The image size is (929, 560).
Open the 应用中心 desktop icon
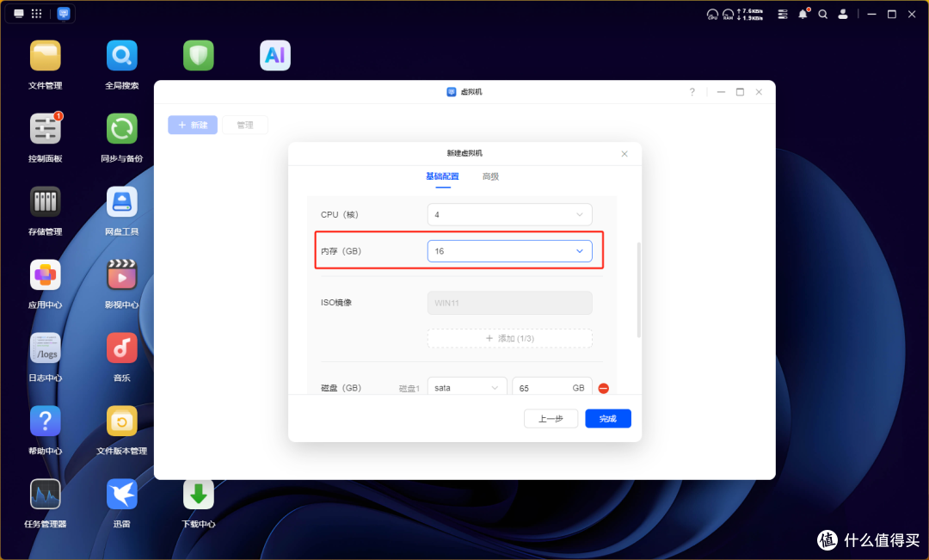45,275
